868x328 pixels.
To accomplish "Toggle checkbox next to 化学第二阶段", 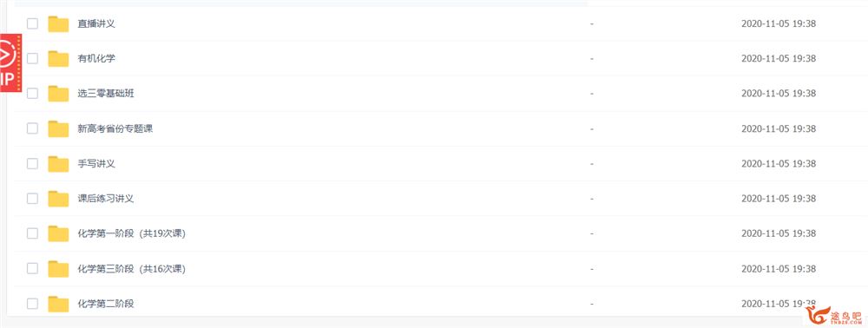I will [33, 303].
